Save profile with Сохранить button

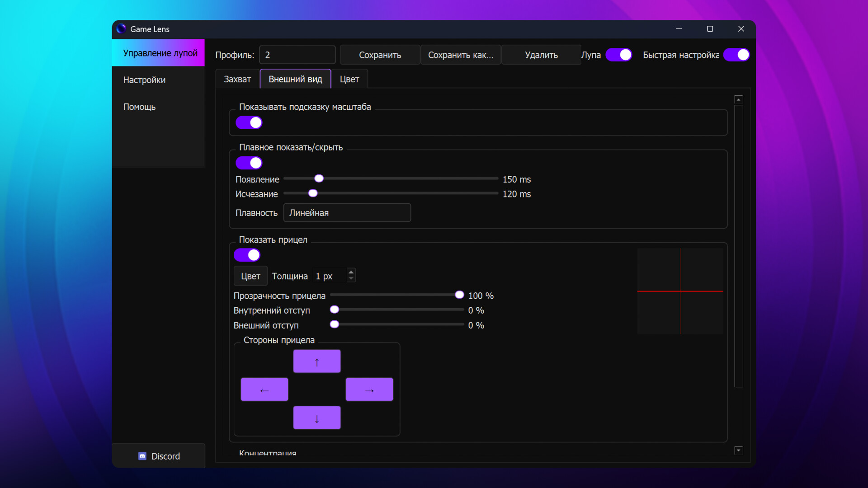tap(380, 55)
